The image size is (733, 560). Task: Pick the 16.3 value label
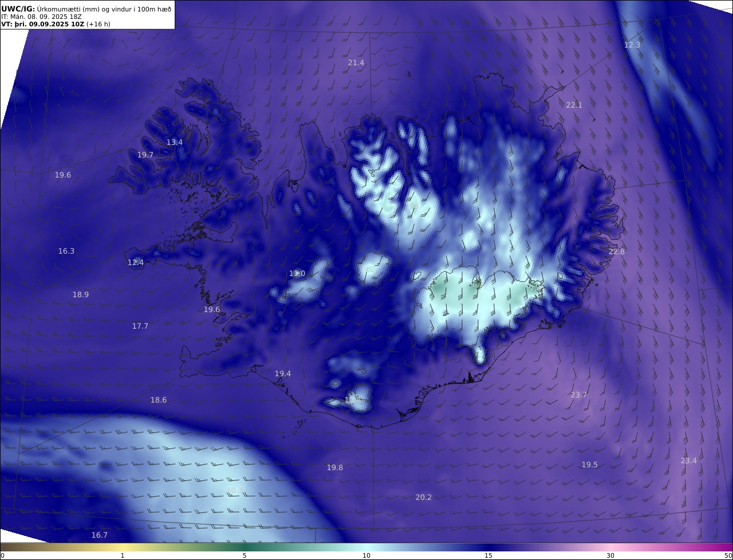click(x=66, y=251)
